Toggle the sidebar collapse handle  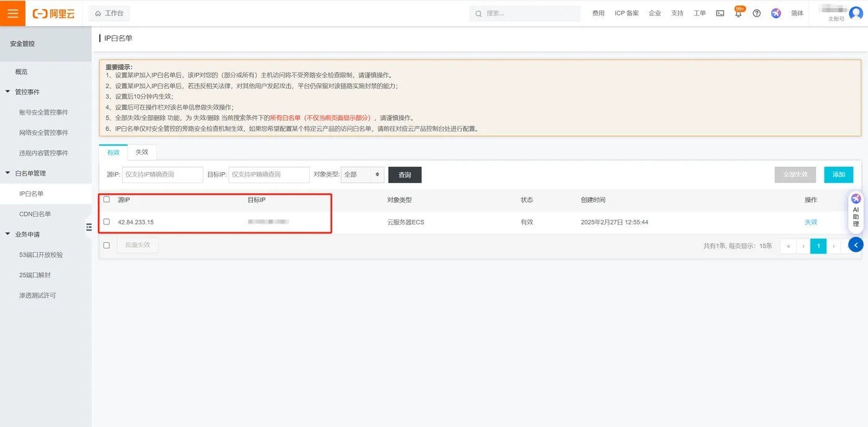tap(89, 227)
